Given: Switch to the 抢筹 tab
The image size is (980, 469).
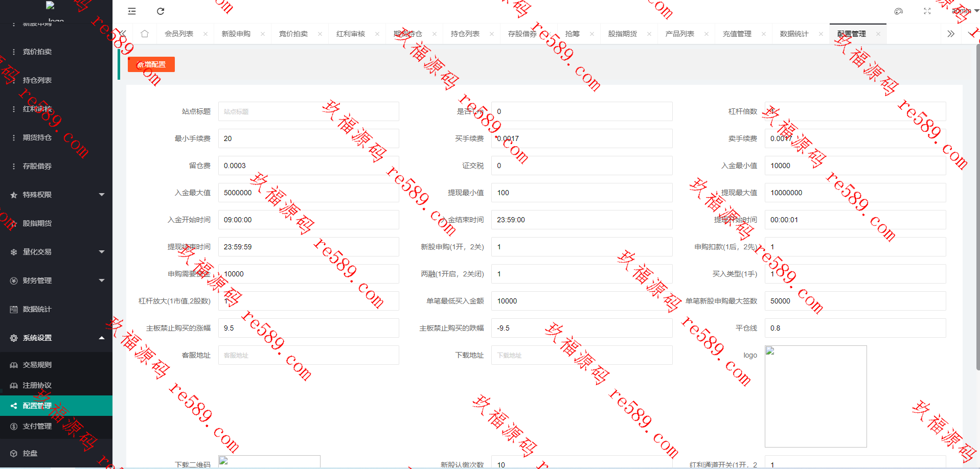Looking at the screenshot, I should coord(572,34).
